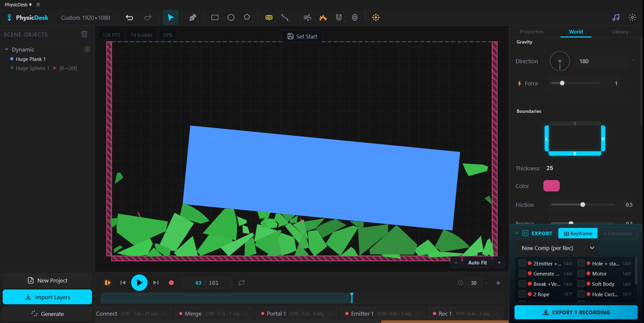Screen dimensions: 644x323
Task: Check the Break +Ve recording checkbox
Action: point(522,284)
